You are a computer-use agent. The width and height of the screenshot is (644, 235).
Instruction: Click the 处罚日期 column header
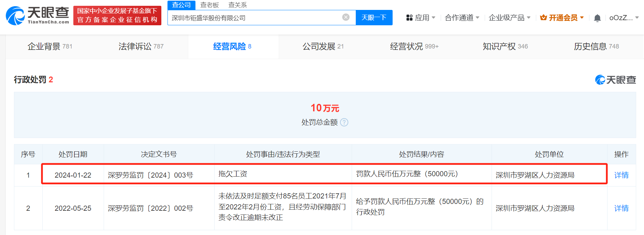click(x=73, y=154)
